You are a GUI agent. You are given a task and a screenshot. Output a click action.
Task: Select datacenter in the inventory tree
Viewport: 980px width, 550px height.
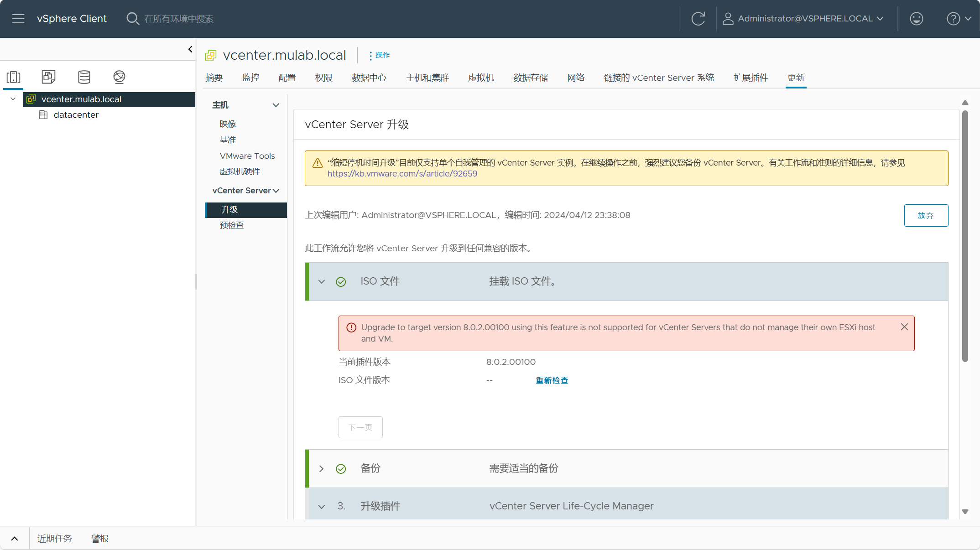pos(76,115)
